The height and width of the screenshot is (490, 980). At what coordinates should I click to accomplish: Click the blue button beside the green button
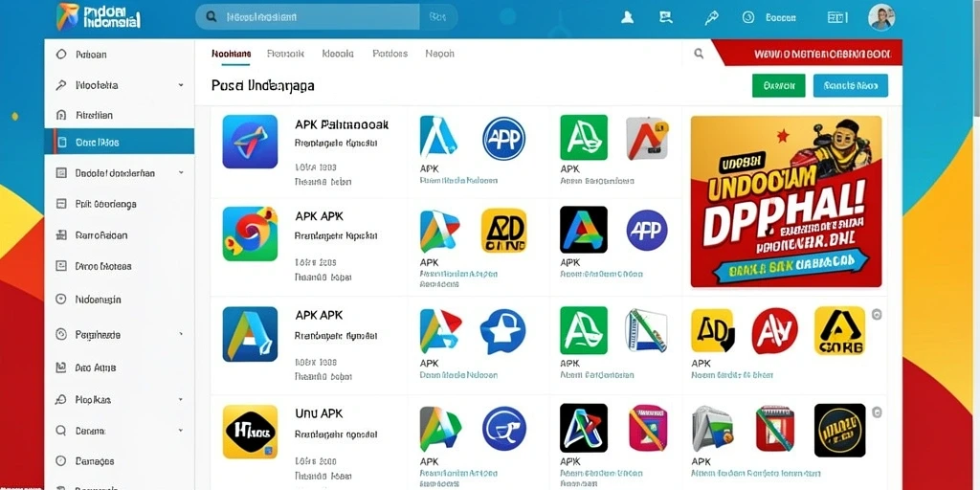851,85
